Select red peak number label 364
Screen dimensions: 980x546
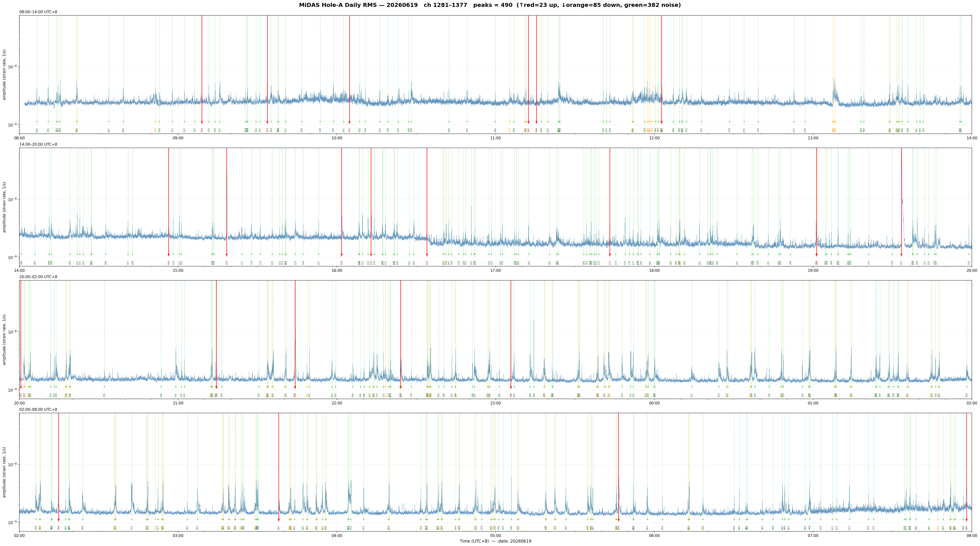[x=59, y=528]
